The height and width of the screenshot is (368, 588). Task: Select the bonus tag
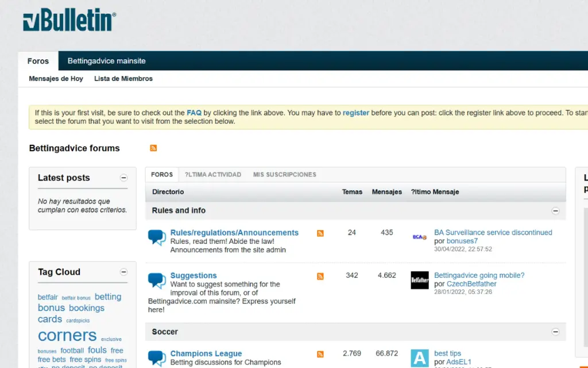tap(51, 308)
